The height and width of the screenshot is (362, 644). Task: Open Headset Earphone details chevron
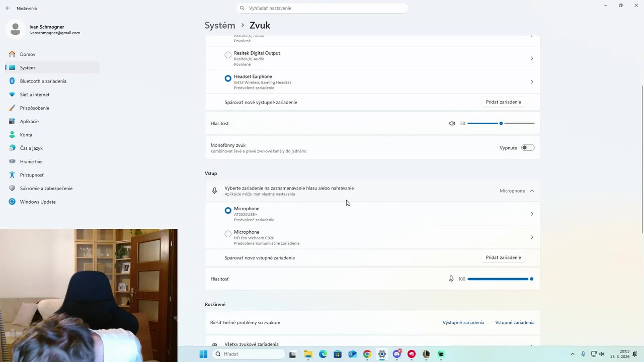(x=532, y=82)
